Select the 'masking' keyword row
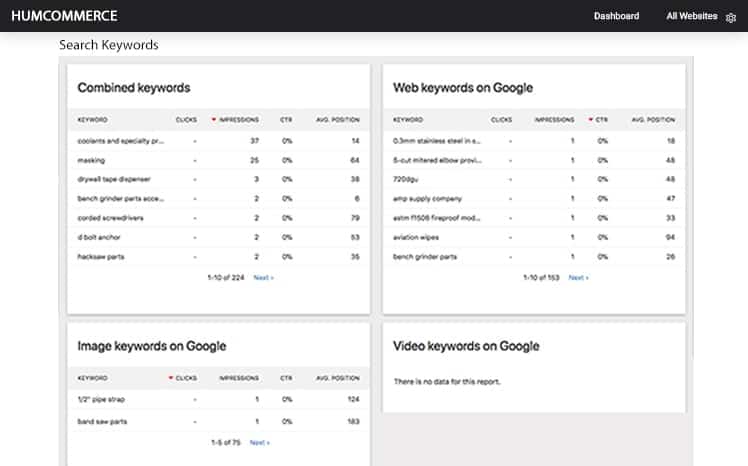 [91, 160]
